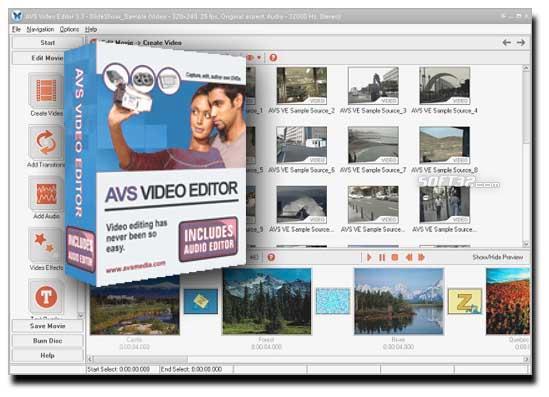Click the Stop playback button
The width and height of the screenshot is (549, 397).
pyautogui.click(x=395, y=258)
